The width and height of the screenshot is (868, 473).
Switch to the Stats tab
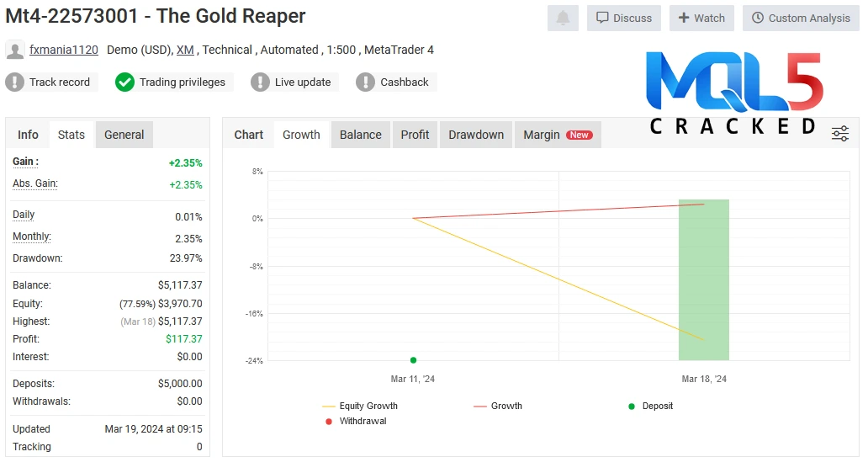tap(71, 135)
